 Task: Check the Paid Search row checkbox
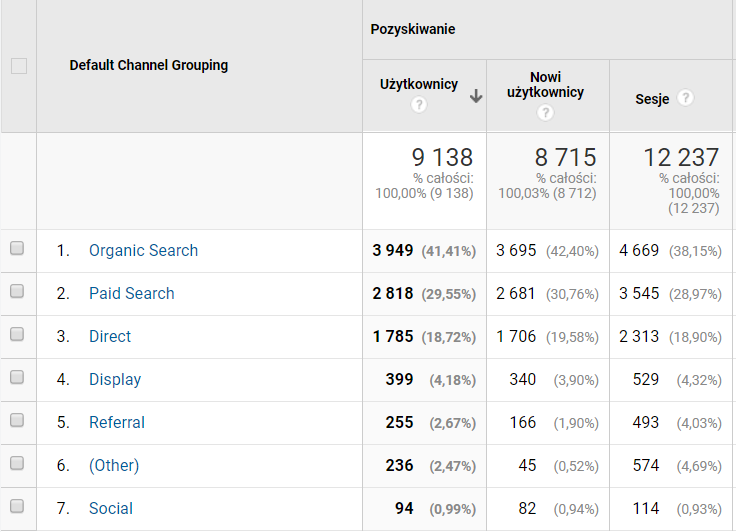17,292
